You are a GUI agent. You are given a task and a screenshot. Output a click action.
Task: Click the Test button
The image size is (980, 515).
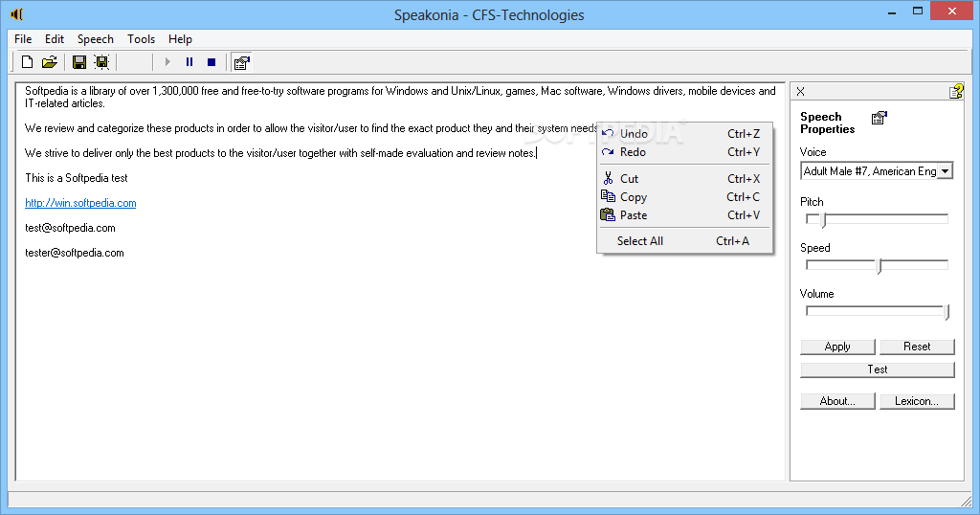point(878,369)
